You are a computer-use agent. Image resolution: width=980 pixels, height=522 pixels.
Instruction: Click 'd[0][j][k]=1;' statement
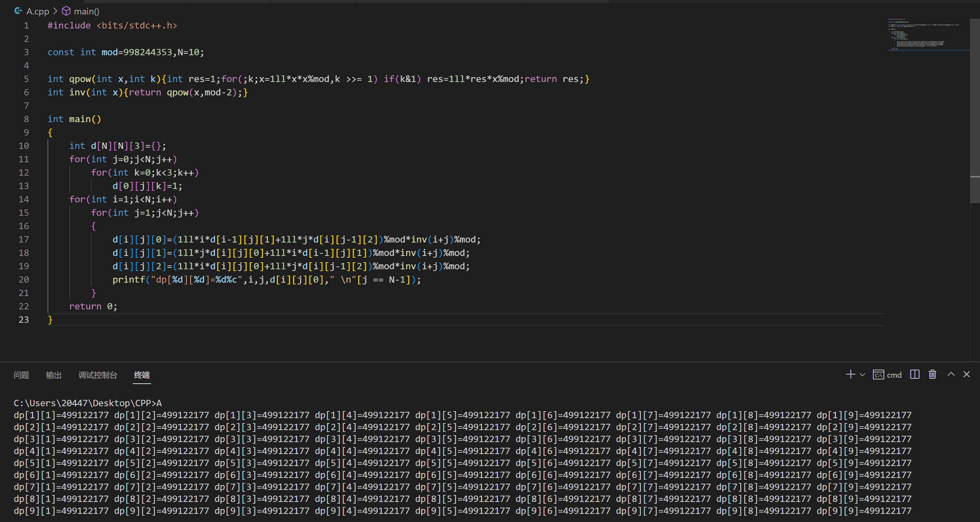pos(147,186)
